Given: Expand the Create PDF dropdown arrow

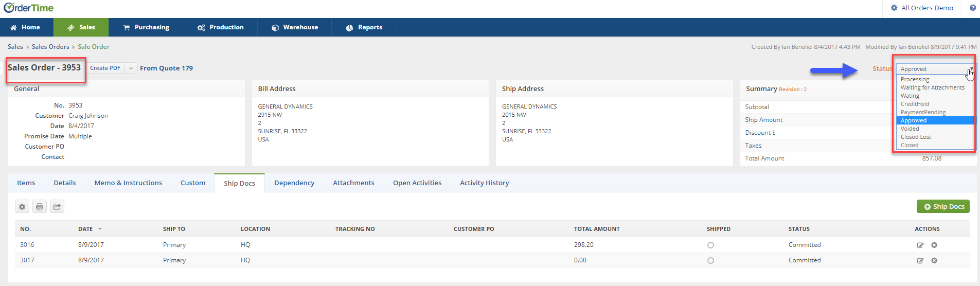Looking at the screenshot, I should (131, 68).
